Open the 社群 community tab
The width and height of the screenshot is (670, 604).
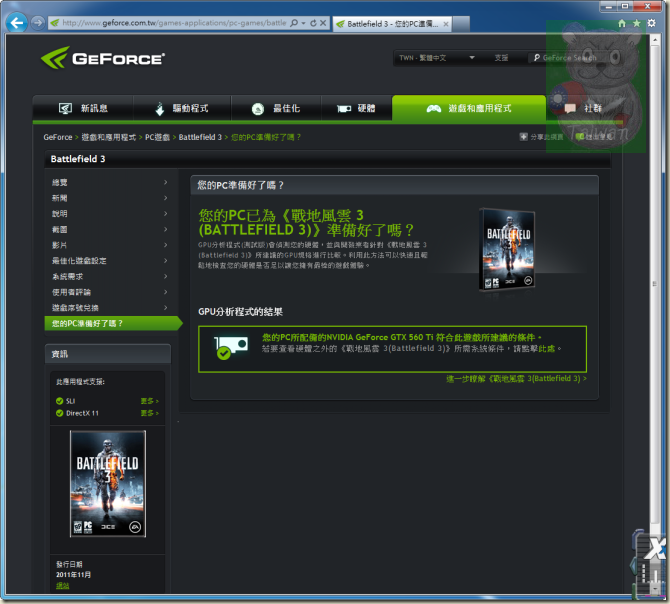(583, 108)
